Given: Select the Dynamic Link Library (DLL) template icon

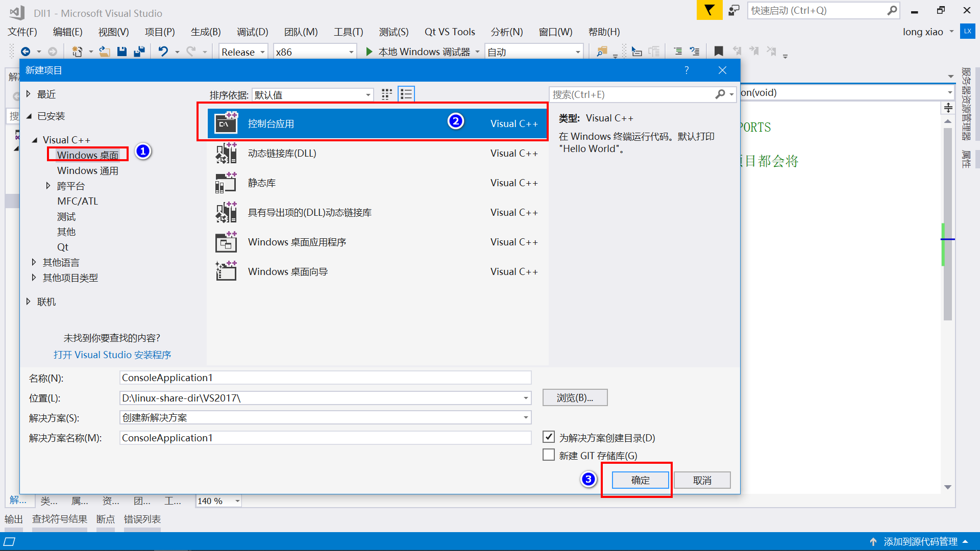Looking at the screenshot, I should (x=226, y=153).
